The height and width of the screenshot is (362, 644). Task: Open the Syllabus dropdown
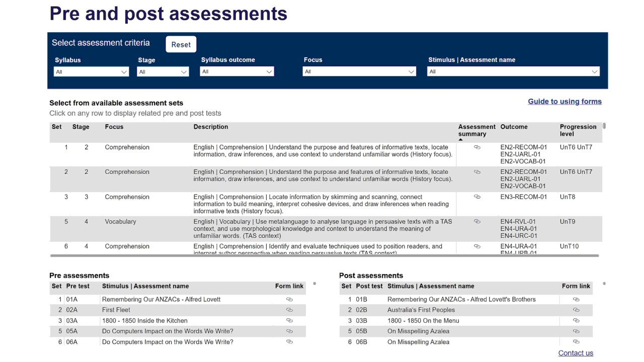tap(92, 72)
